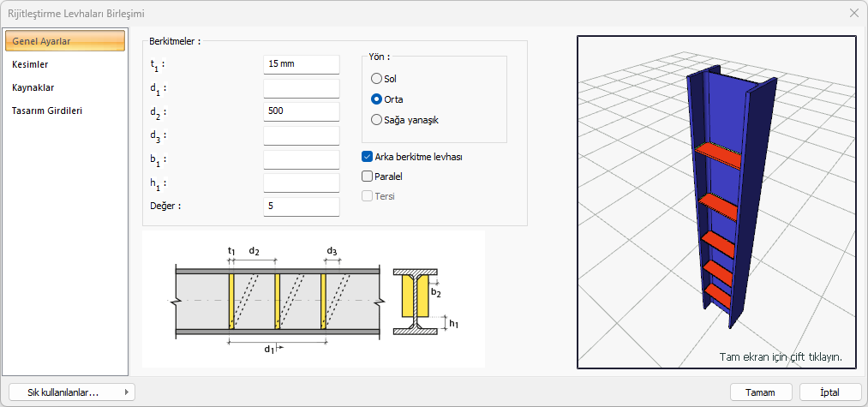Image resolution: width=868 pixels, height=407 pixels.
Task: Click the h1 input field
Action: [302, 183]
